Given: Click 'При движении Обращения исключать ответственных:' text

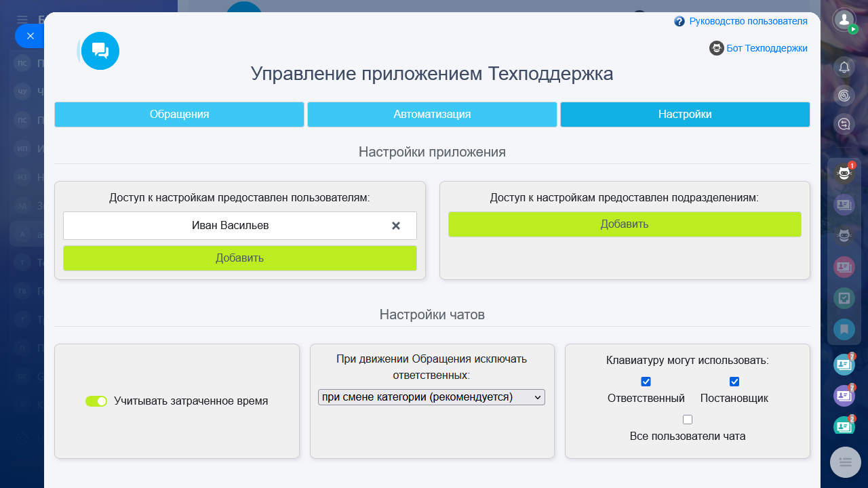Looking at the screenshot, I should click(x=431, y=367).
